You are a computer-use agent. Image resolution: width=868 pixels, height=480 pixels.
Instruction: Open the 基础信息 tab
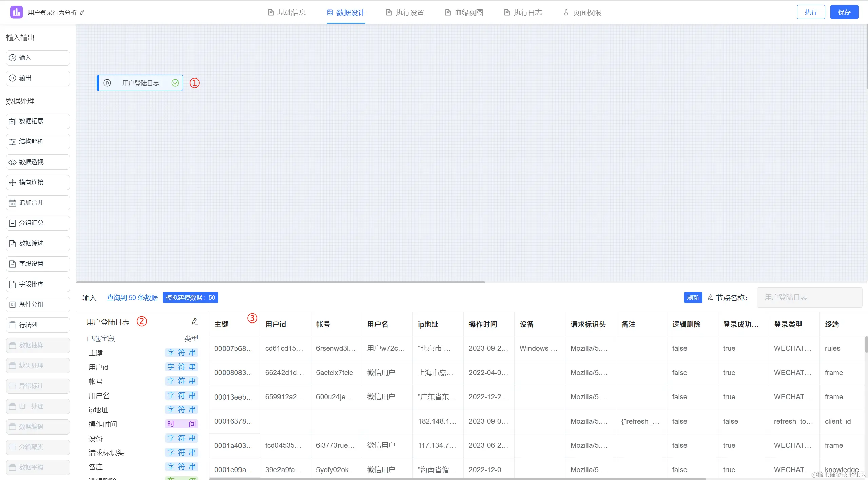(287, 13)
